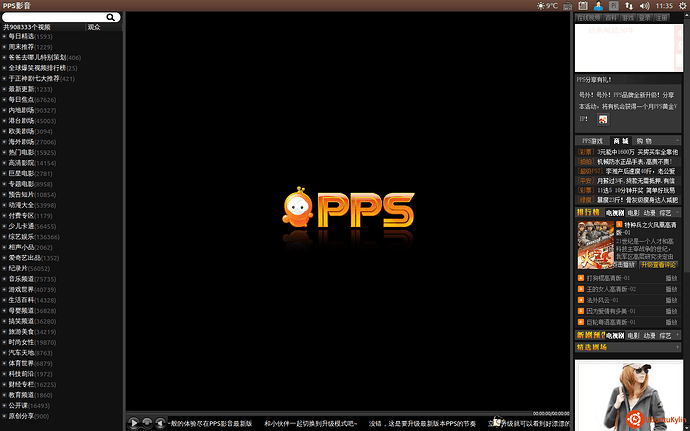Click 播放 next to 王的女人高清版-02

[x=672, y=289]
